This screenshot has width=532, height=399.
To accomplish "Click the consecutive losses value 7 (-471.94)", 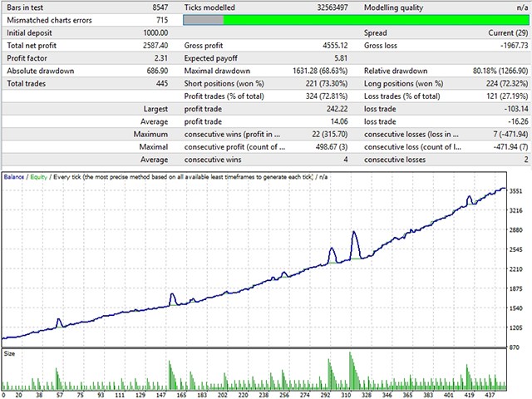I will click(x=510, y=135).
